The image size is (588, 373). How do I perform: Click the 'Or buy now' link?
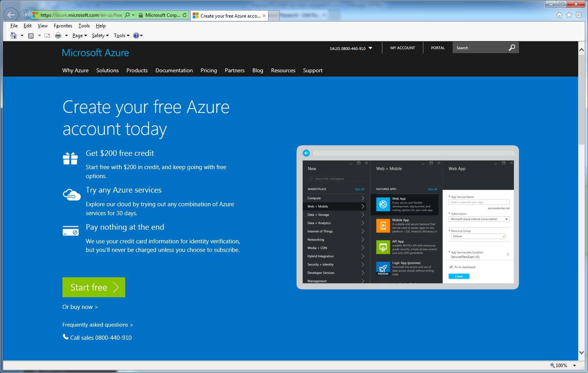[x=80, y=307]
